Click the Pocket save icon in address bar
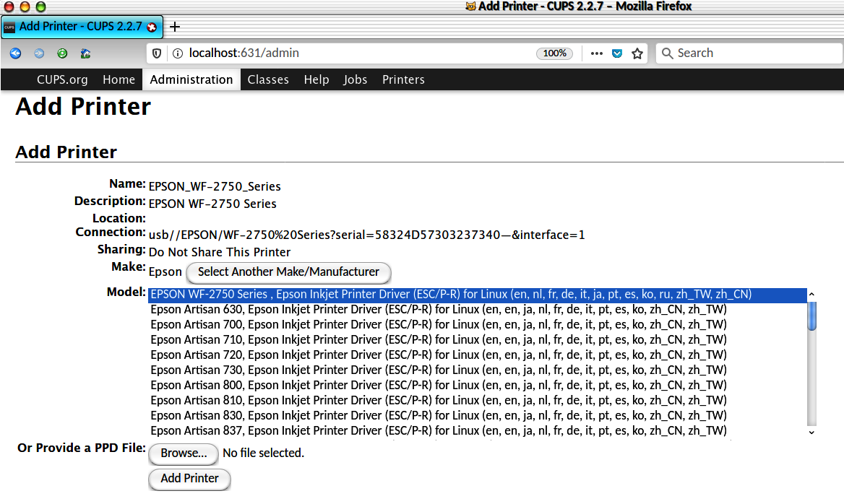Image resolution: width=844 pixels, height=504 pixels. (x=617, y=53)
